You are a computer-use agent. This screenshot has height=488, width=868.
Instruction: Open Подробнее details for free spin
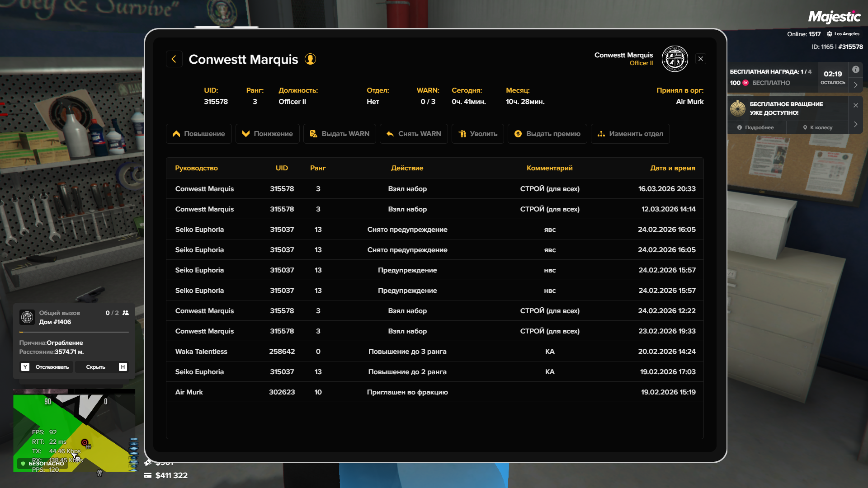coord(755,127)
